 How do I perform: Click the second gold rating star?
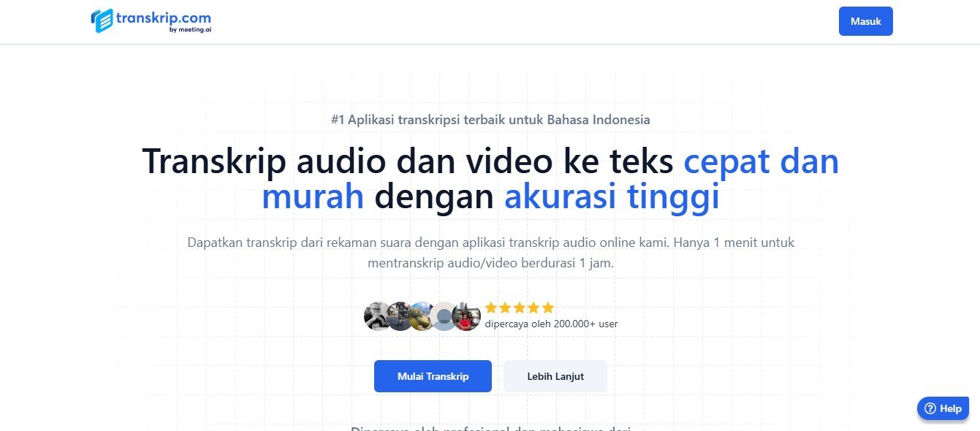[506, 308]
